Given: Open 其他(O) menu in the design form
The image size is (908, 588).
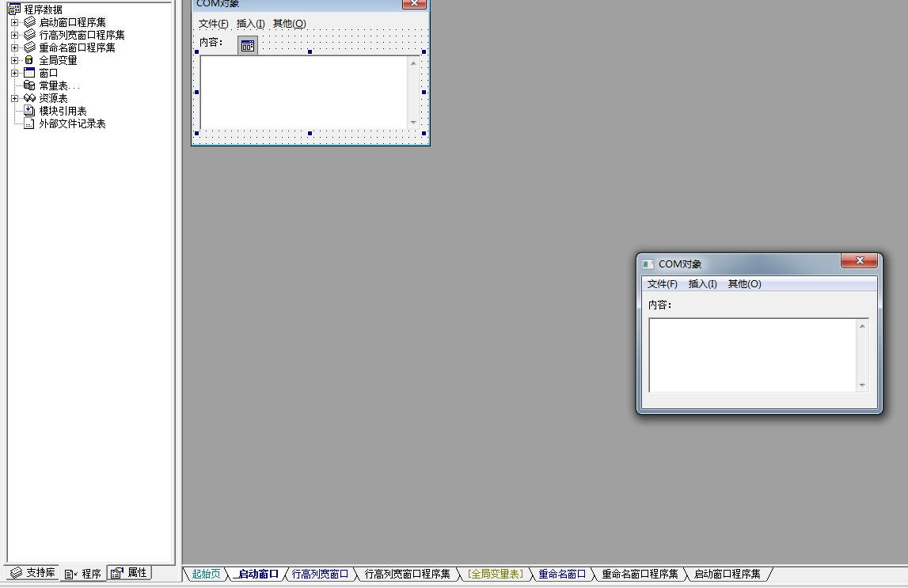Looking at the screenshot, I should point(289,24).
